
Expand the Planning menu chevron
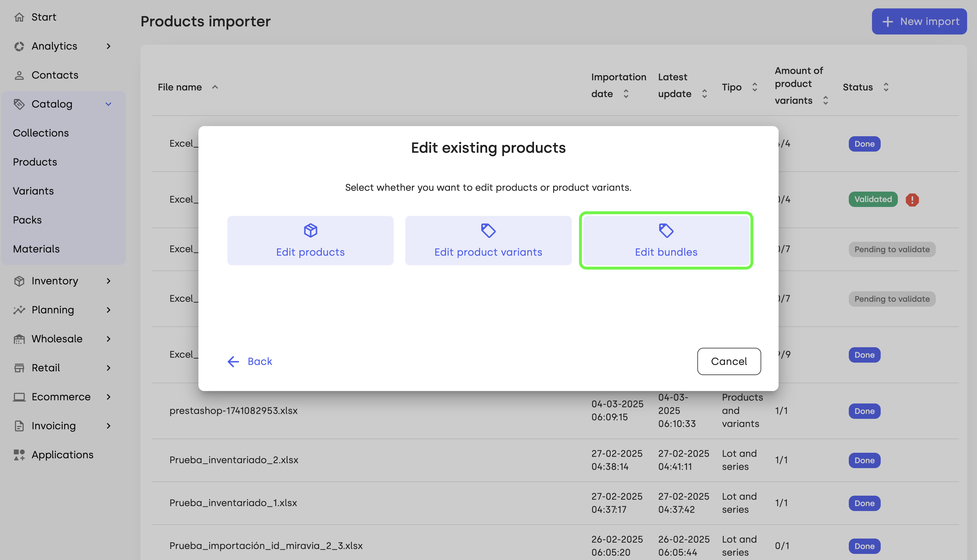click(x=108, y=310)
